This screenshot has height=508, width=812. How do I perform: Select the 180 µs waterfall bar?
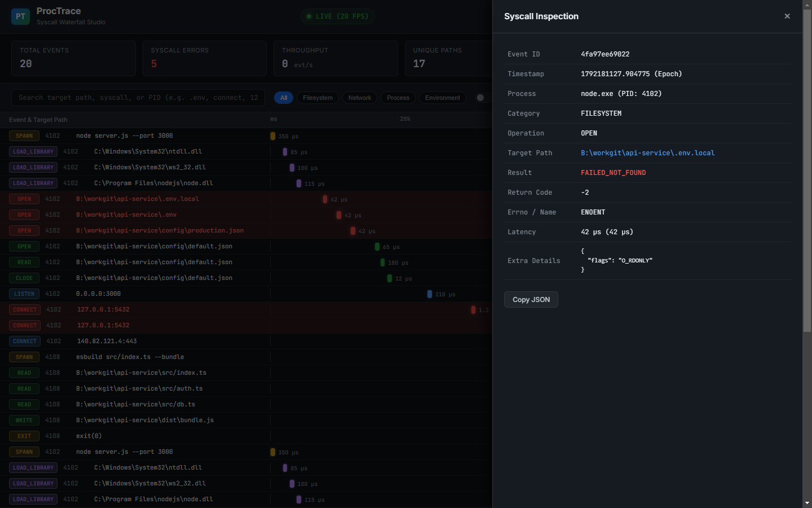pos(382,262)
